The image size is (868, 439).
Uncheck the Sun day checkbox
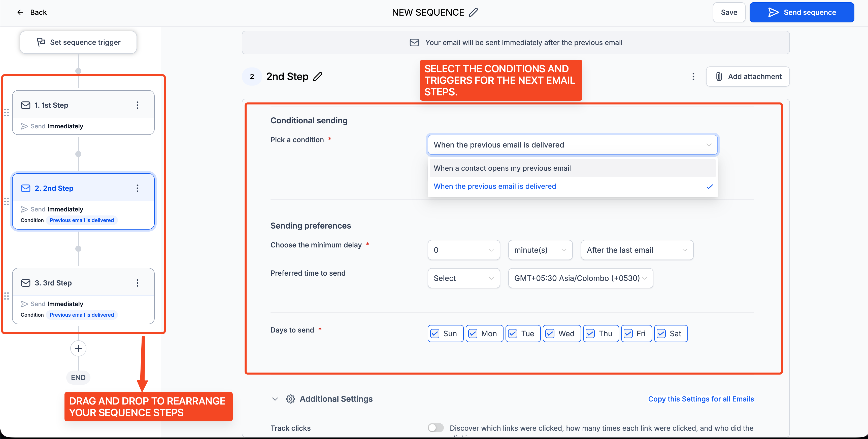(x=435, y=334)
